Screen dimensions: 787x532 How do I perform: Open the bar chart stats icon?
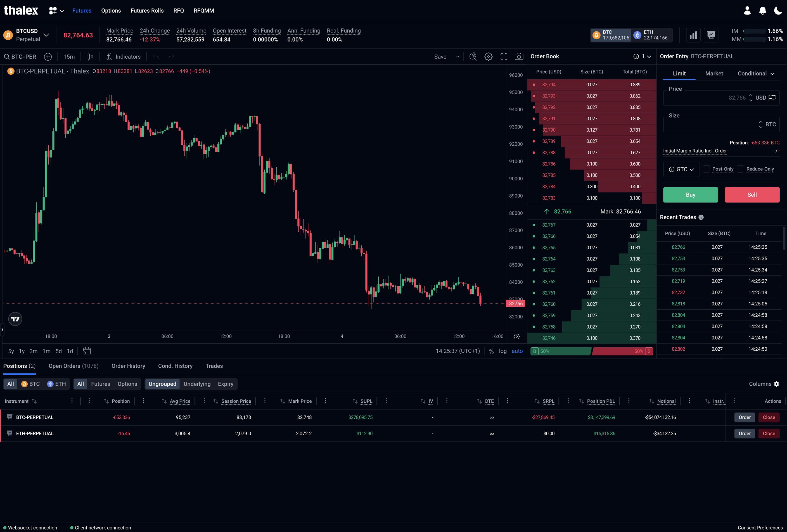693,35
